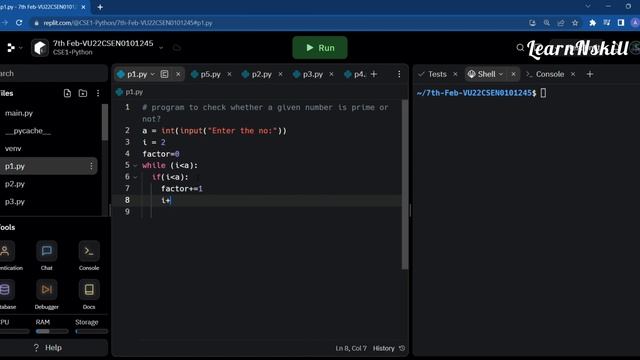This screenshot has height=360, width=640.
Task: Switch to the p4 editor tab
Action: pos(355,74)
